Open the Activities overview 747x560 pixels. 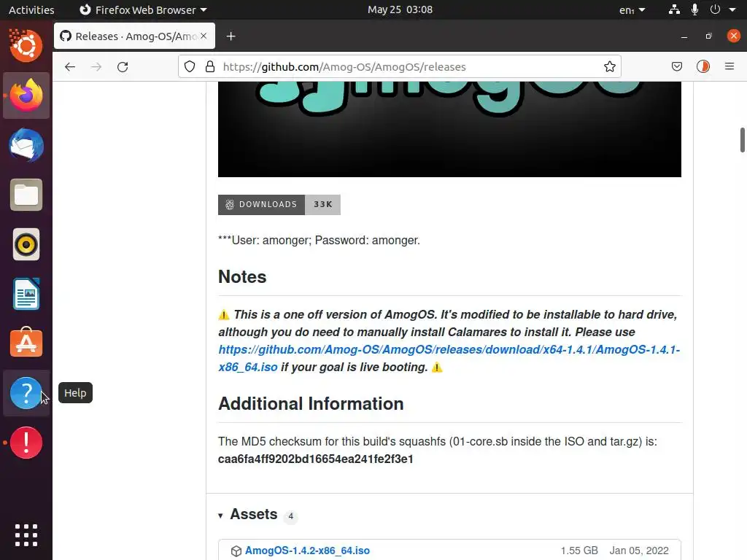31,9
